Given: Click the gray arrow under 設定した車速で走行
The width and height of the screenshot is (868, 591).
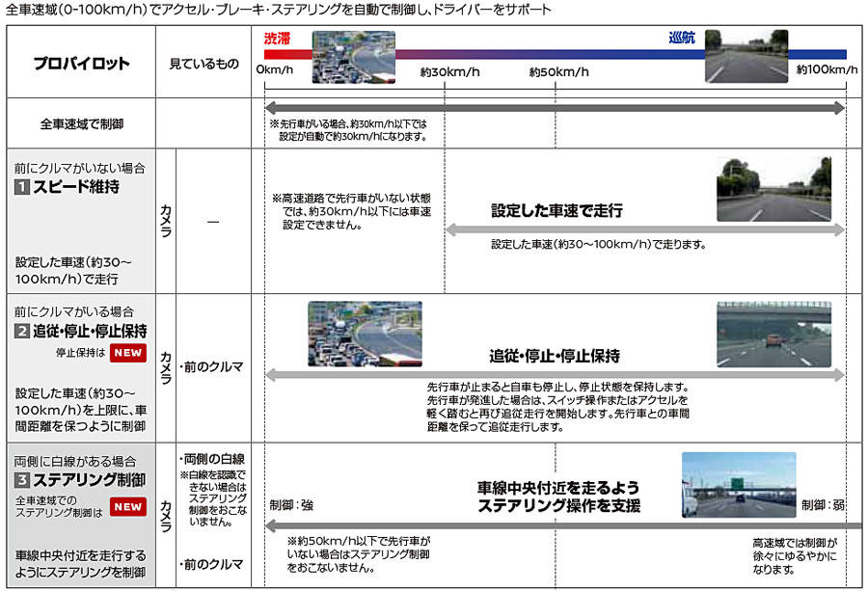Looking at the screenshot, I should (x=645, y=230).
